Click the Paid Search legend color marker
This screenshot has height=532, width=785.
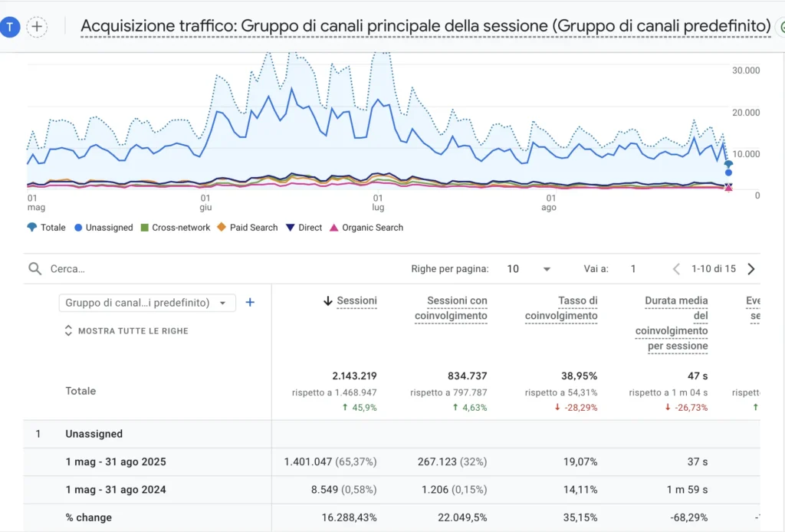(x=222, y=228)
